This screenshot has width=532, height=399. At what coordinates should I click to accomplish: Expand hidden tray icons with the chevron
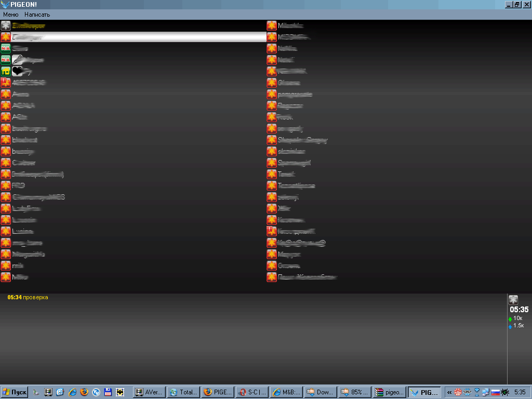tap(449, 392)
